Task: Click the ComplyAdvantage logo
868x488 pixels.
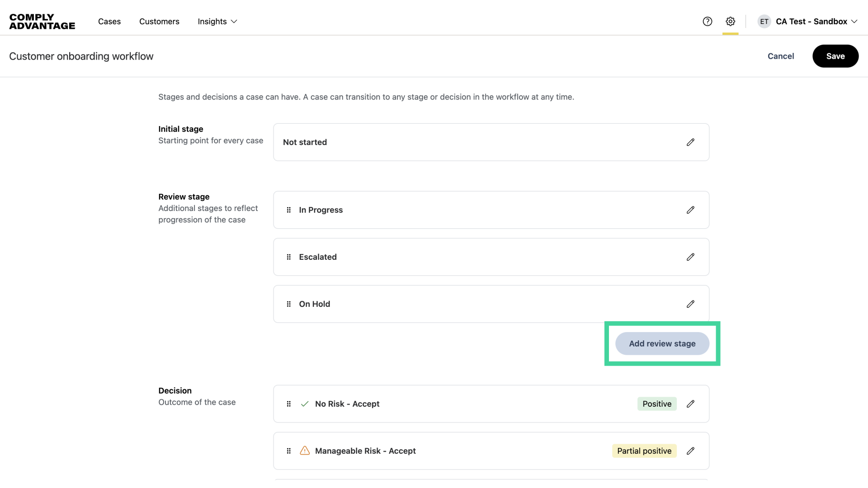Action: pos(42,22)
